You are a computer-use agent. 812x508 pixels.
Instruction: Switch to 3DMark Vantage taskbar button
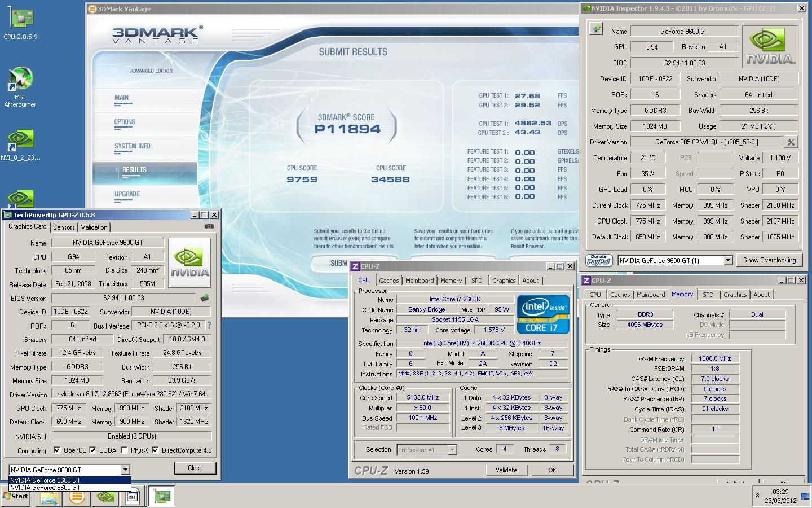77,497
